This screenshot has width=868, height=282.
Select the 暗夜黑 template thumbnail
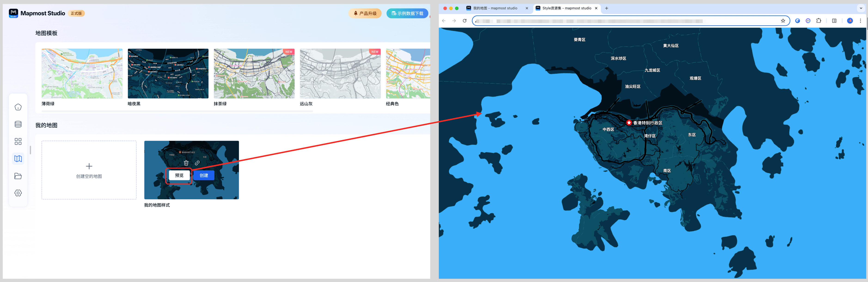click(168, 74)
